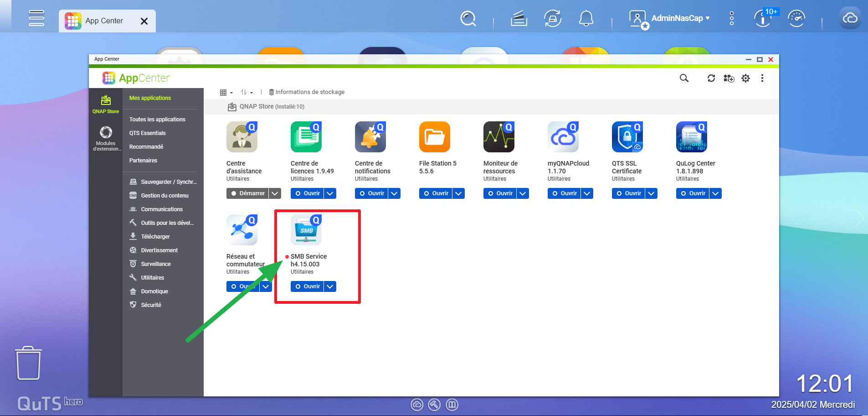Open Mes applications section

click(150, 98)
